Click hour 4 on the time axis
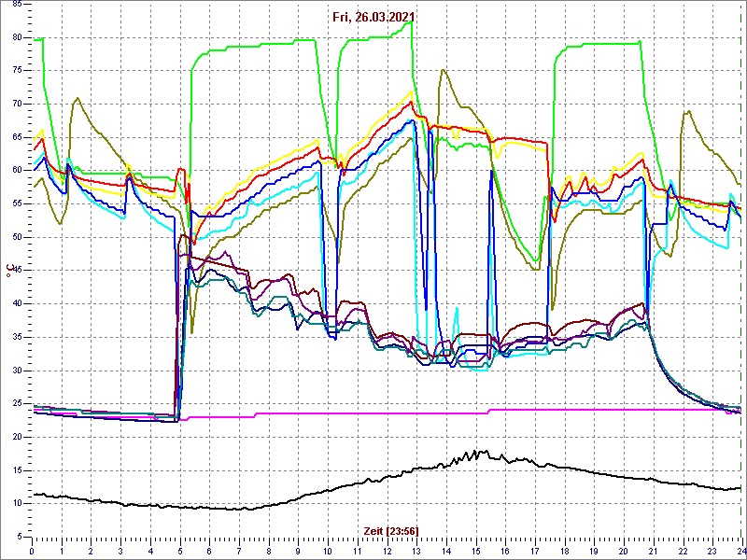The image size is (747, 560). (150, 552)
